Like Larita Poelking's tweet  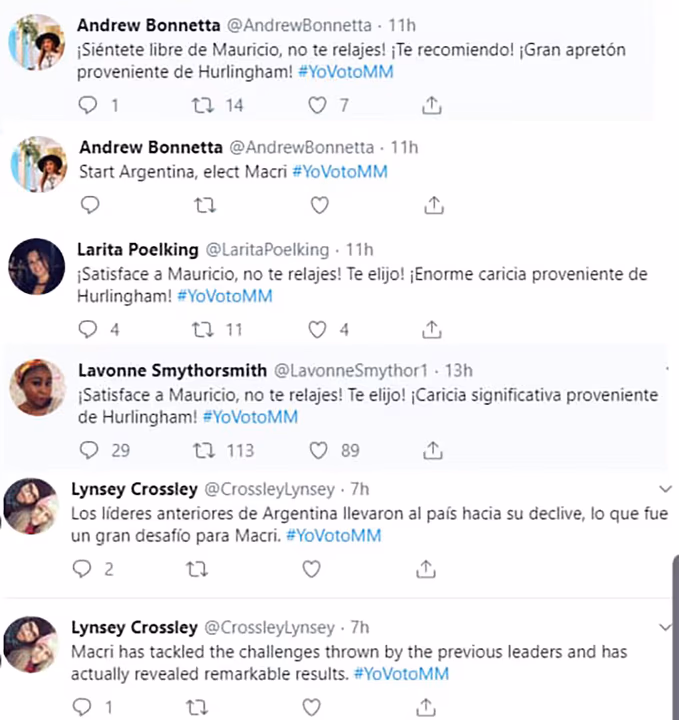tap(317, 329)
